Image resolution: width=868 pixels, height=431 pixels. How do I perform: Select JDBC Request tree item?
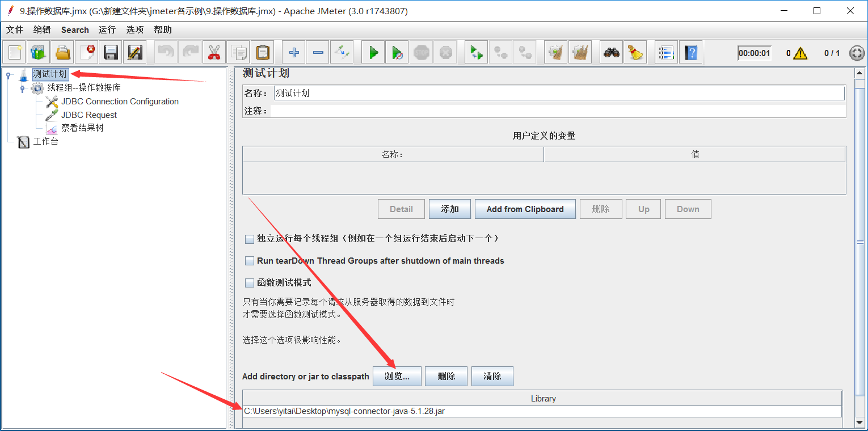point(89,115)
